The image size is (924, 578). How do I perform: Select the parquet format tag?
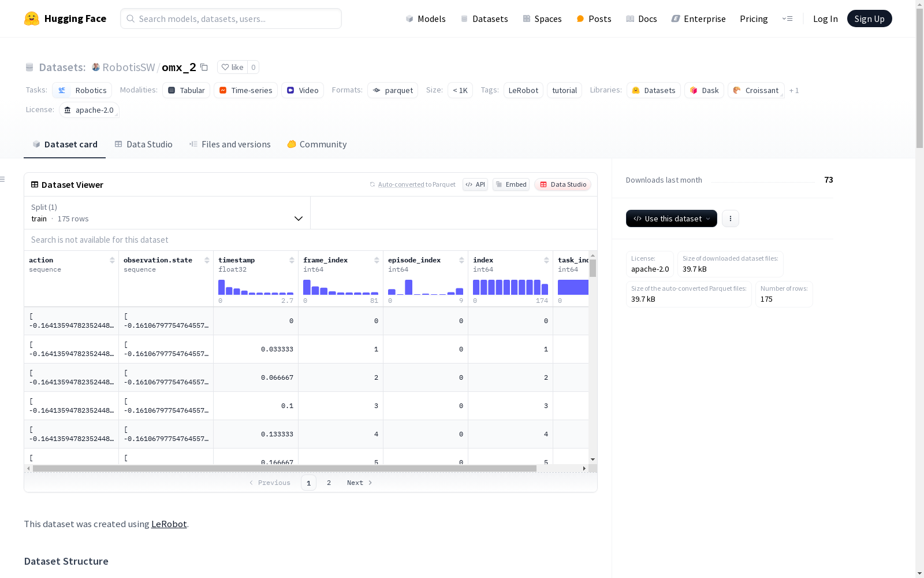coord(393,90)
